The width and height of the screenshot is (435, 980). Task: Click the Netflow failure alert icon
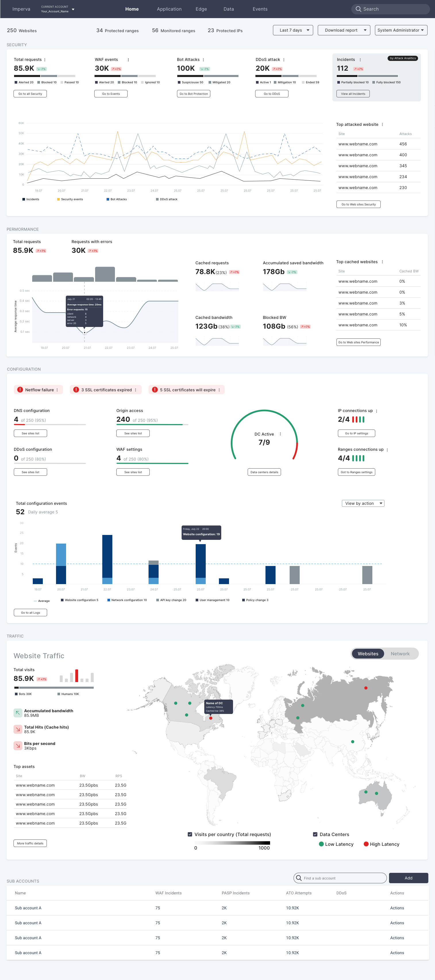(20, 390)
